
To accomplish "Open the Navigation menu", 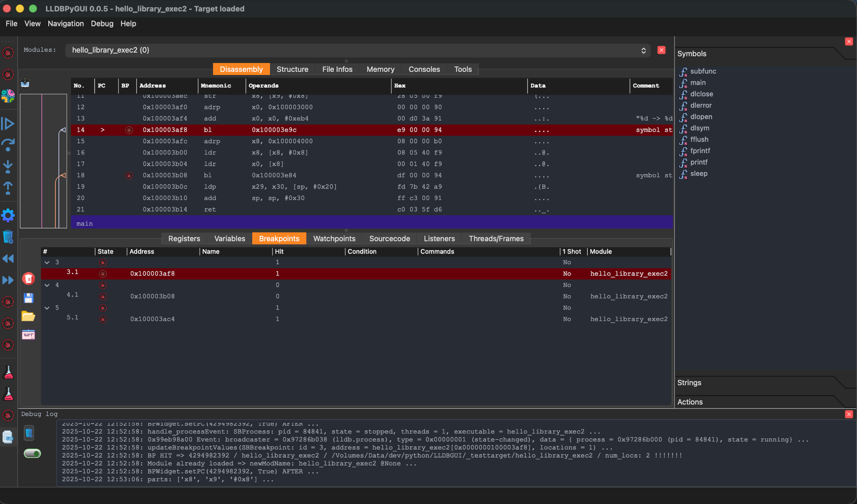I will (x=66, y=24).
